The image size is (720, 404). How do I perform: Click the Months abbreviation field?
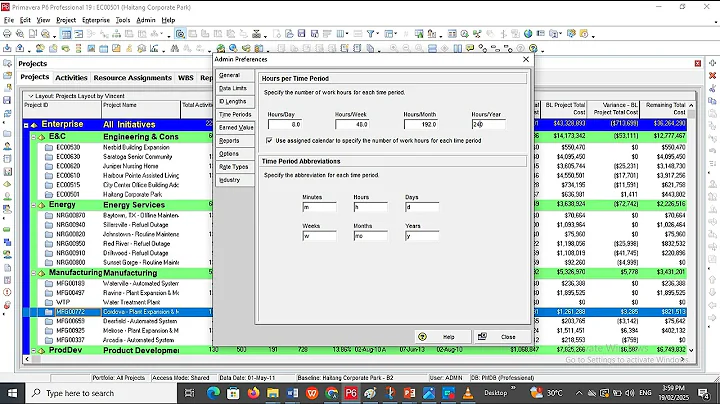371,236
